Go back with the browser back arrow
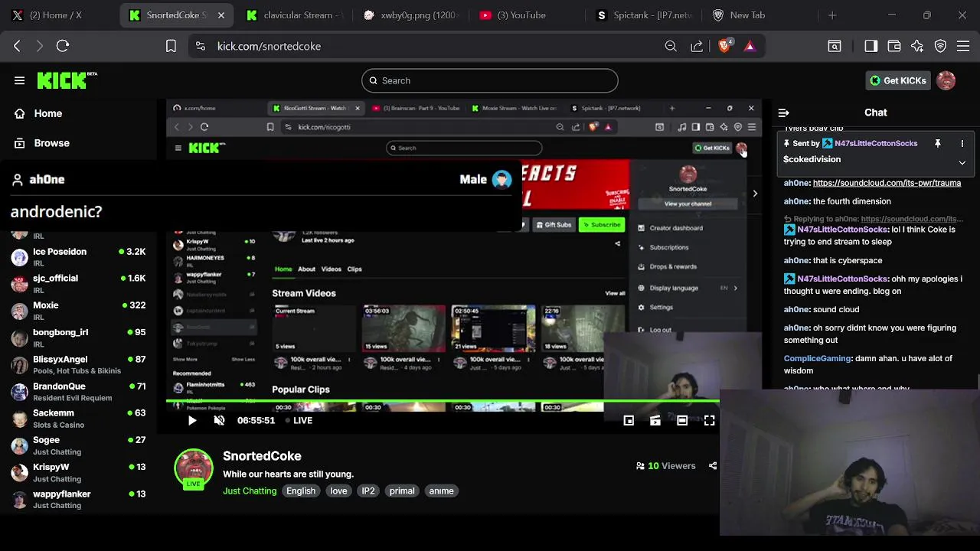980x551 pixels. tap(17, 46)
